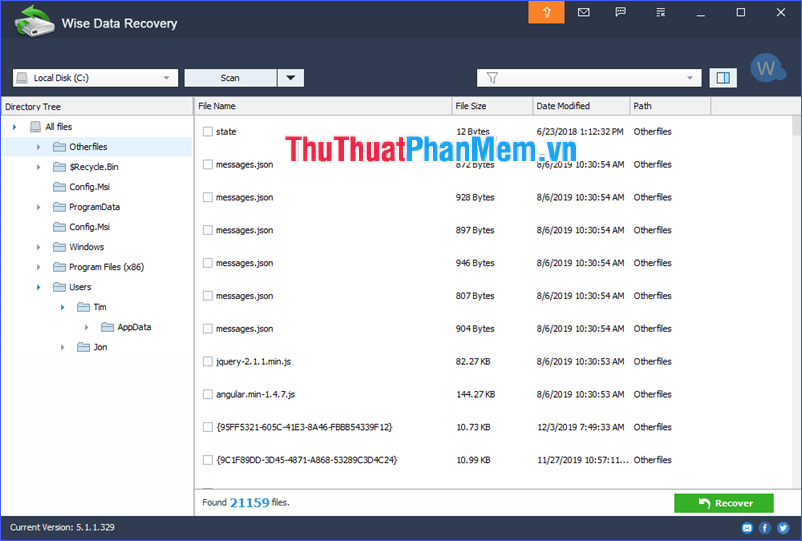
Task: Click the green Recover button
Action: click(x=724, y=503)
